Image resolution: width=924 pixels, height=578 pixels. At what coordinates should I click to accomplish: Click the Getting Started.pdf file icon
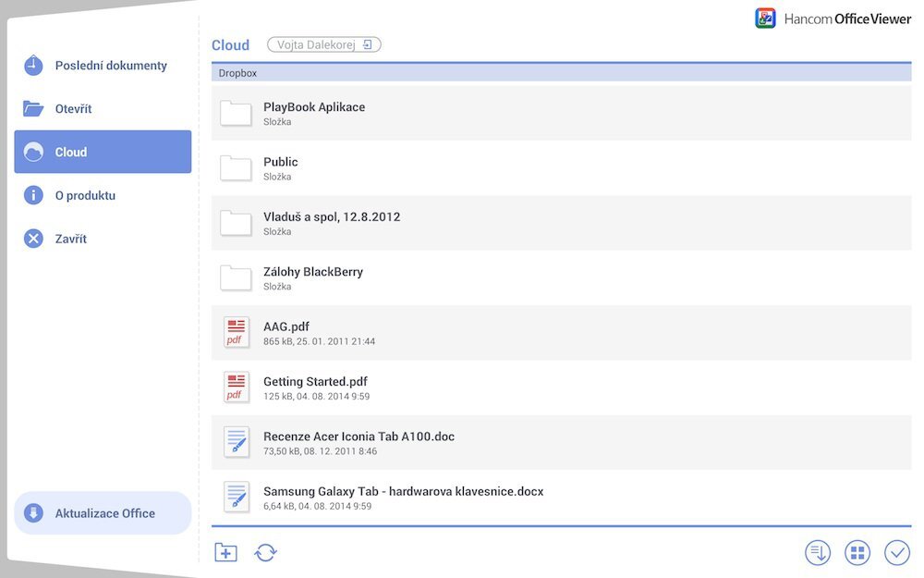tap(237, 387)
